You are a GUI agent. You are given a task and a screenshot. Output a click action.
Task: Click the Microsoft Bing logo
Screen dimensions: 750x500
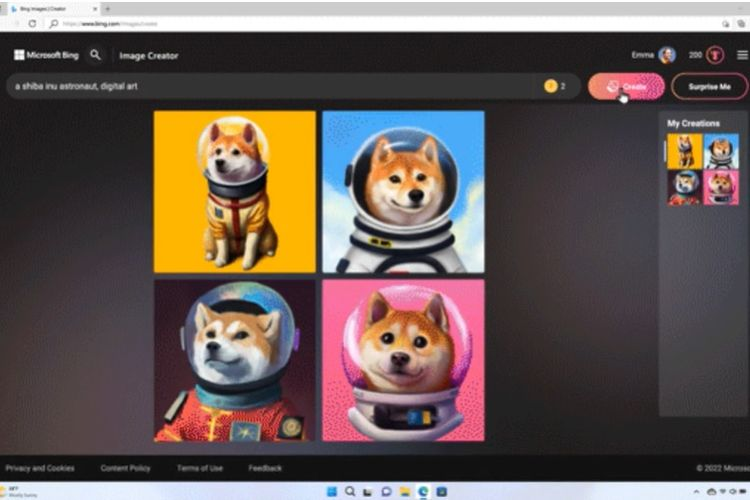point(46,56)
